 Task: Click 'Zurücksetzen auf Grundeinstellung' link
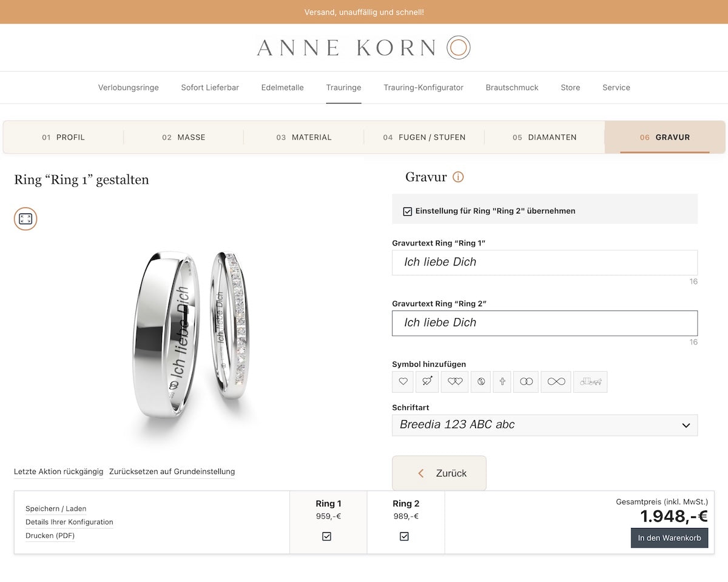(172, 472)
